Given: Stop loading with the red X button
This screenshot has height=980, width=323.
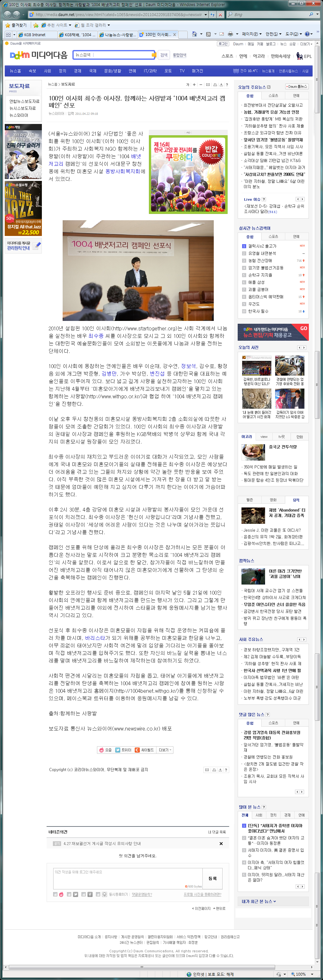Looking at the screenshot, I should (220, 14).
